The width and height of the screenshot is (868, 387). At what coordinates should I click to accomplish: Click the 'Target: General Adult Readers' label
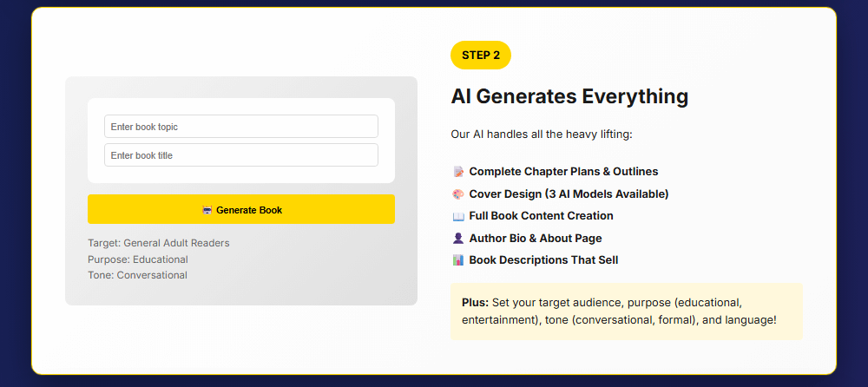click(159, 243)
